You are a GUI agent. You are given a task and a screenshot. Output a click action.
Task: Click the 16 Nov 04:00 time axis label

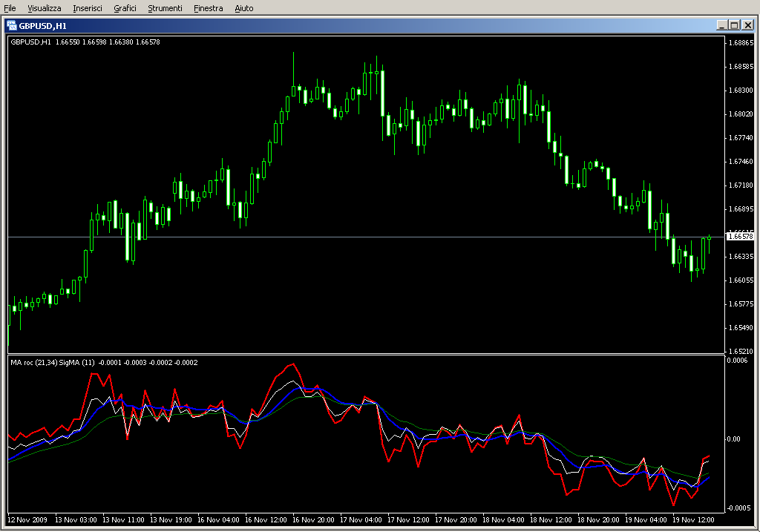[x=218, y=520]
